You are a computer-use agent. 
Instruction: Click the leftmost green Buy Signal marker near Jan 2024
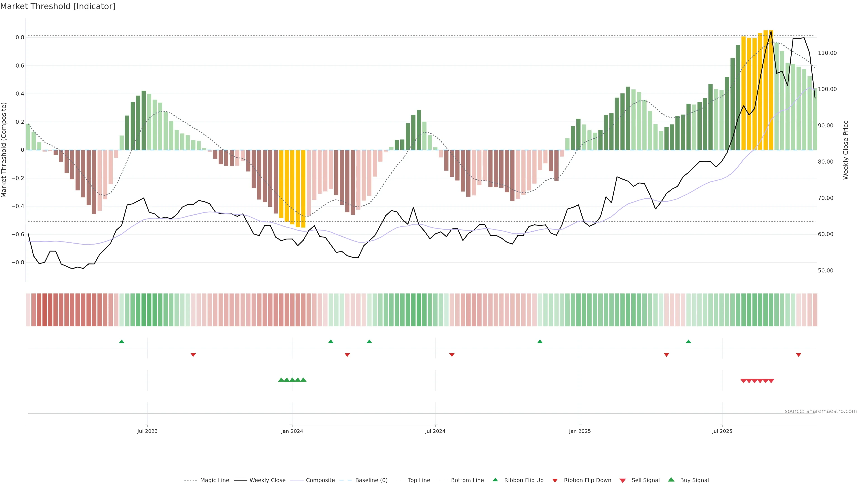click(281, 380)
